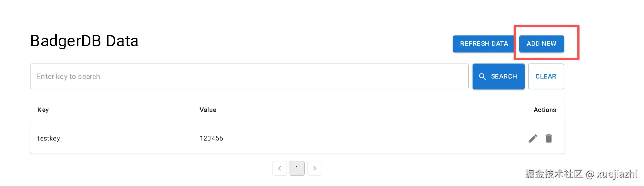Viewport: 644px width, 186px height.
Task: Click the BadgerDB Data heading
Action: (x=84, y=41)
